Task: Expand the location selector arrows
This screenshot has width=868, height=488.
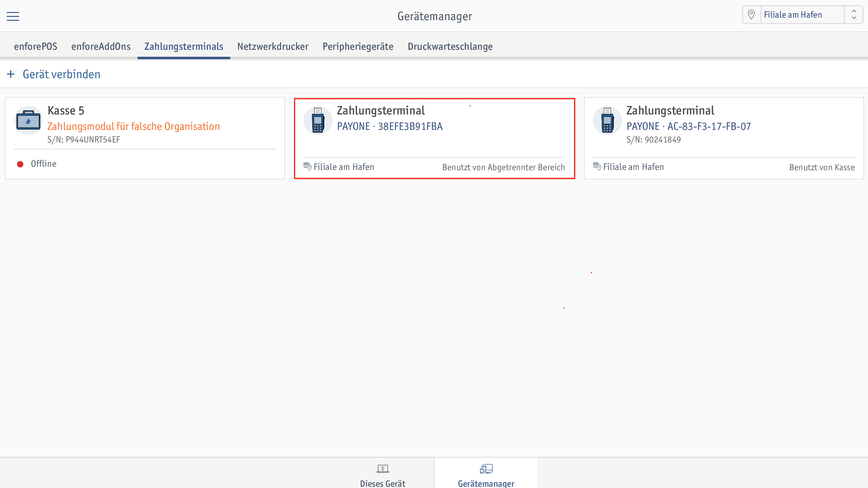Action: coord(854,15)
